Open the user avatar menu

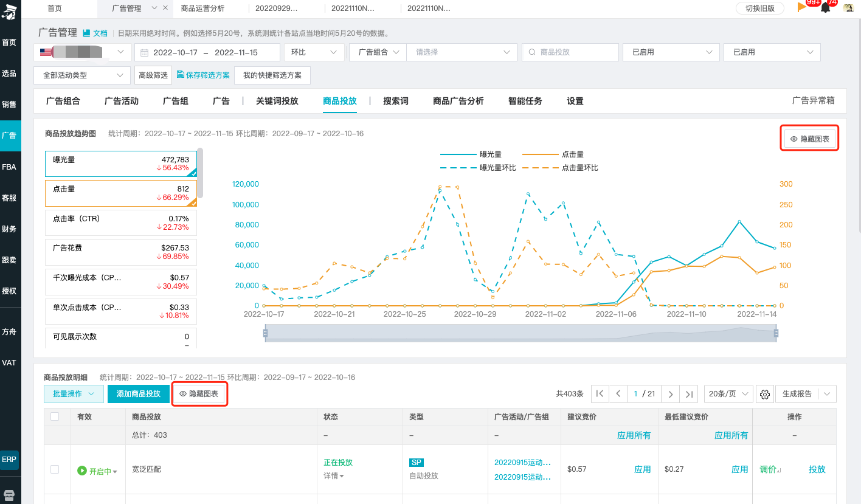(x=848, y=8)
